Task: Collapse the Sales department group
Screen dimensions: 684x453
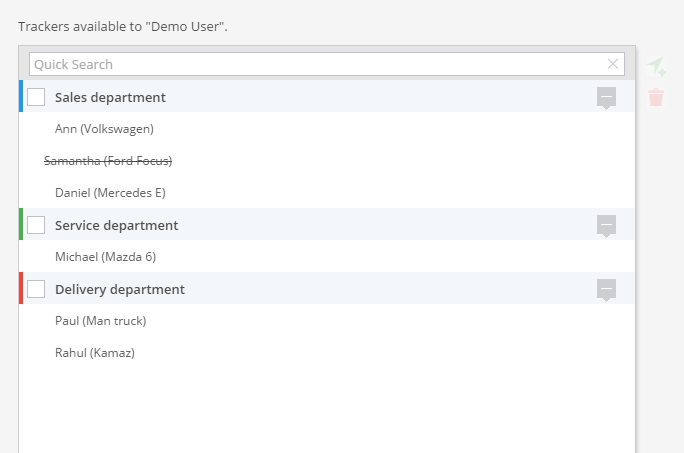Action: pyautogui.click(x=606, y=97)
